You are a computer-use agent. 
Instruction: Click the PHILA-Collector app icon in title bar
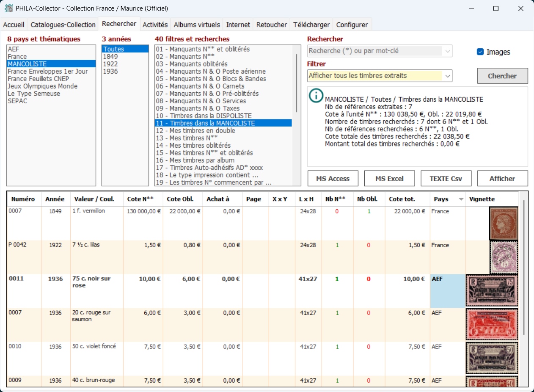pos(8,8)
